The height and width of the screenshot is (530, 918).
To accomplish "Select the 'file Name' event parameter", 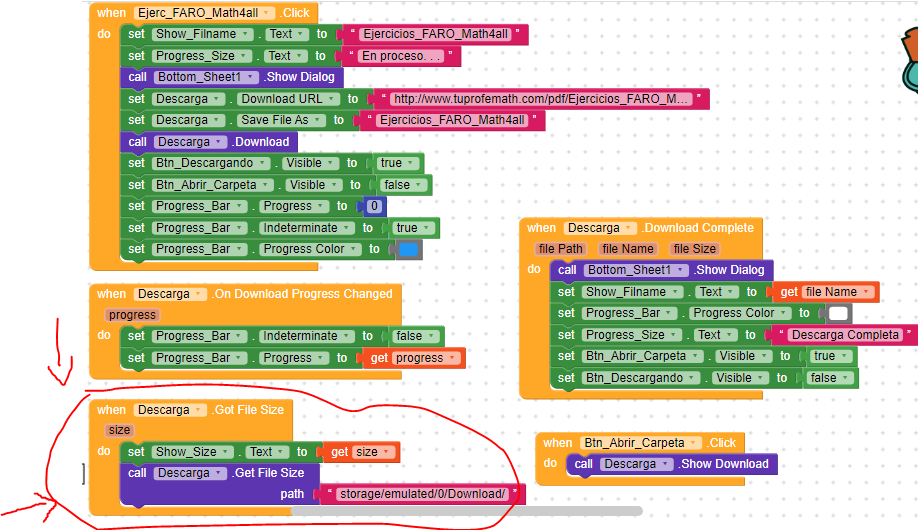I will (x=628, y=249).
